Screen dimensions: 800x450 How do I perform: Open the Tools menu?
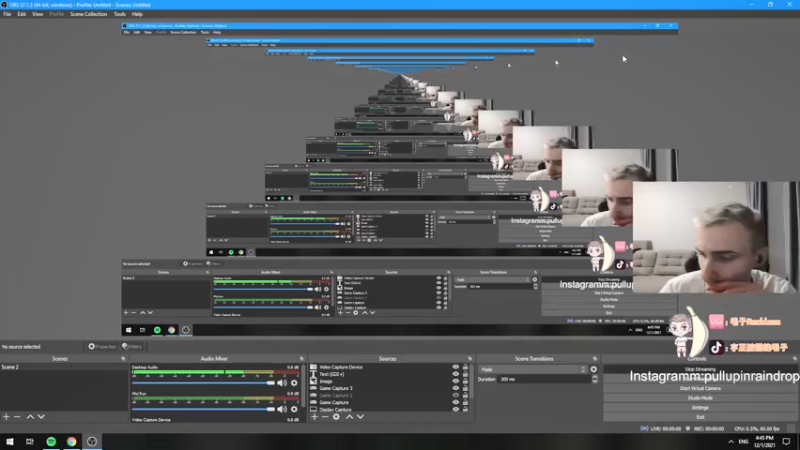[x=119, y=14]
